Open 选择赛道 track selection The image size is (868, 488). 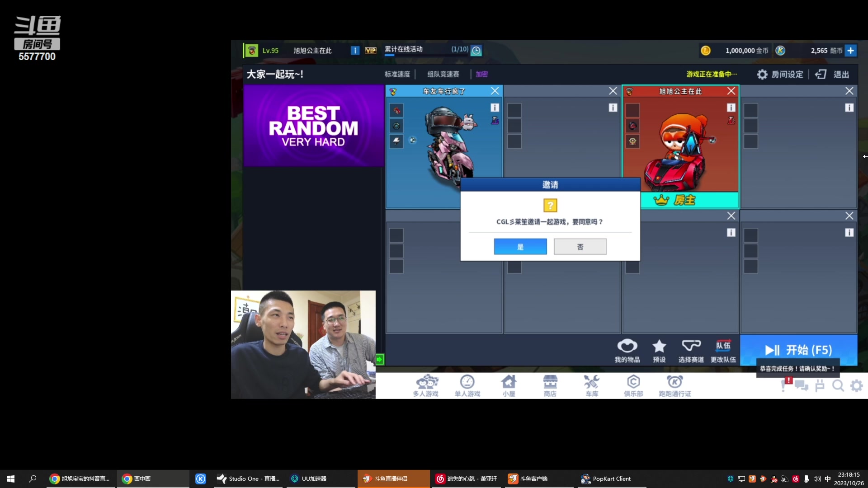(691, 351)
